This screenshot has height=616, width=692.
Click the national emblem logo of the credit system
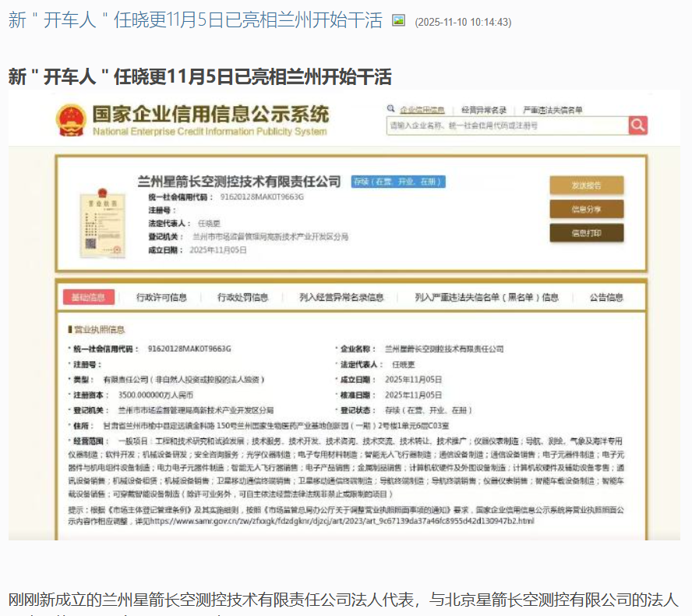coord(71,120)
